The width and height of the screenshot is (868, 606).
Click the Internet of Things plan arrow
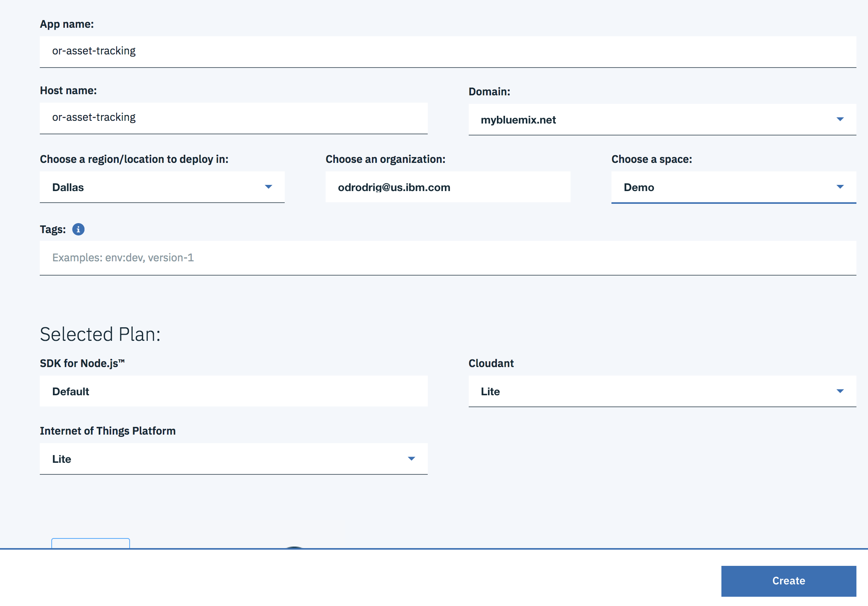click(x=411, y=459)
